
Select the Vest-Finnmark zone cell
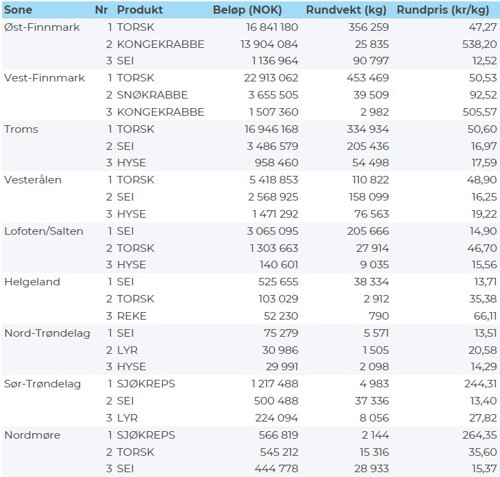click(x=44, y=78)
